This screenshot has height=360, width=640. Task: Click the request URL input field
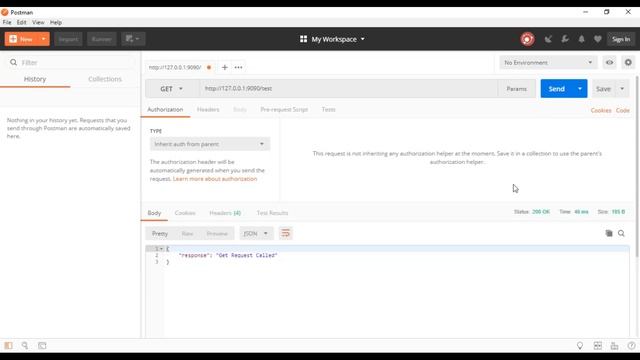point(349,89)
